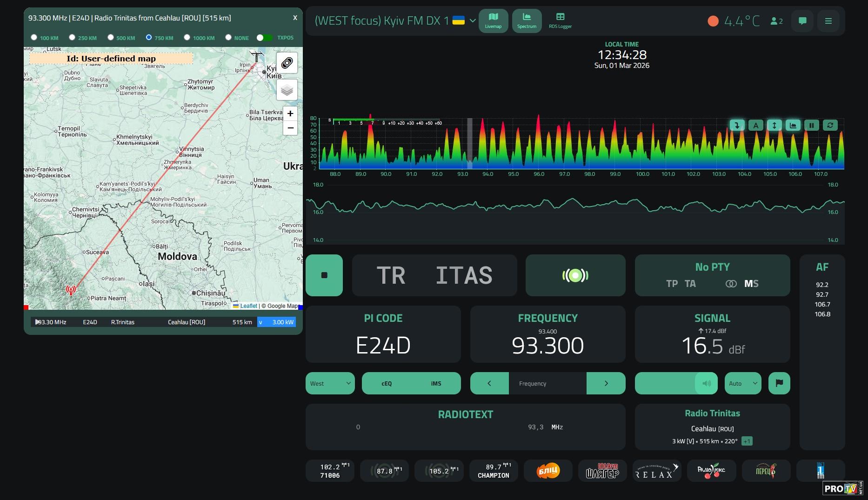Screen dimensions: 868x500
Task: Select the 1000 KM radius option
Action: tap(187, 37)
